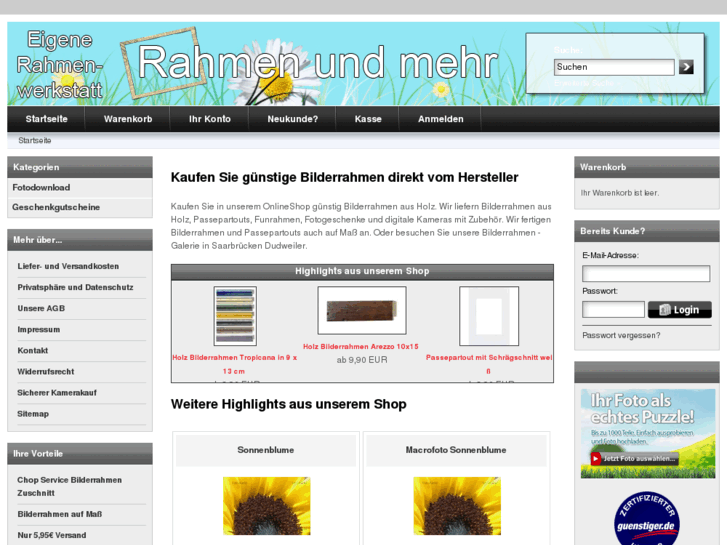The image size is (727, 545).
Task: Click the ab 9,90 EUR price text
Action: (x=362, y=360)
